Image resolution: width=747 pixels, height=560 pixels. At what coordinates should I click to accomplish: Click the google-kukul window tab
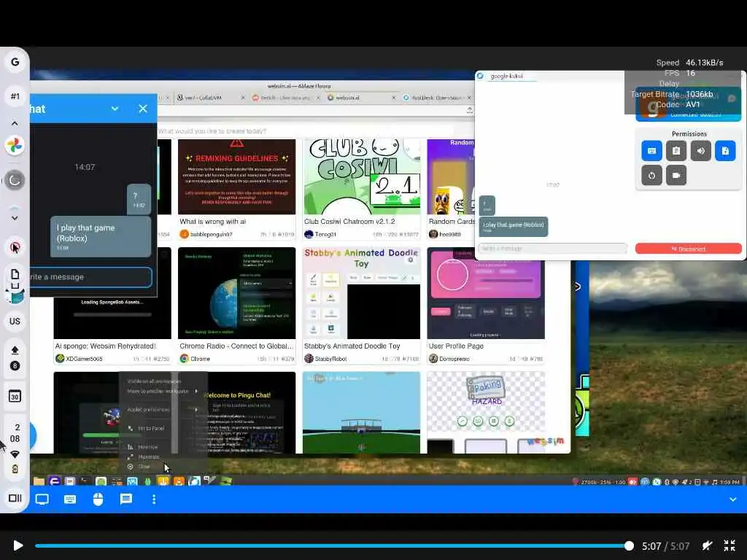507,76
